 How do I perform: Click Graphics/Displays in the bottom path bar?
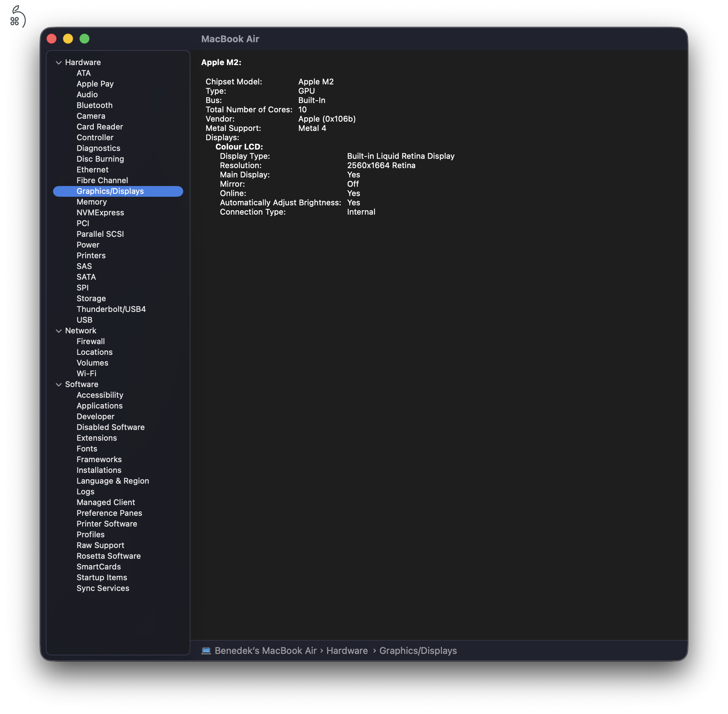(x=418, y=651)
